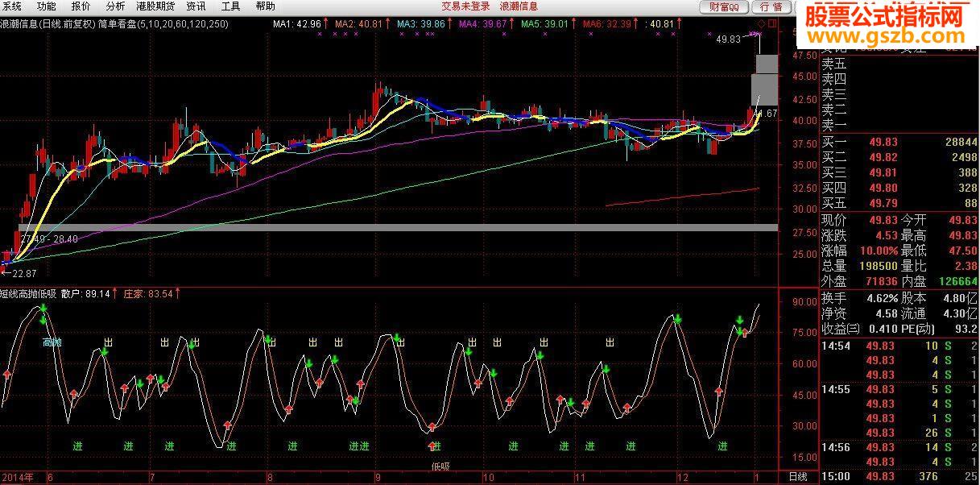Click the 财富QQ button
The width and height of the screenshot is (980, 485).
click(x=723, y=6)
